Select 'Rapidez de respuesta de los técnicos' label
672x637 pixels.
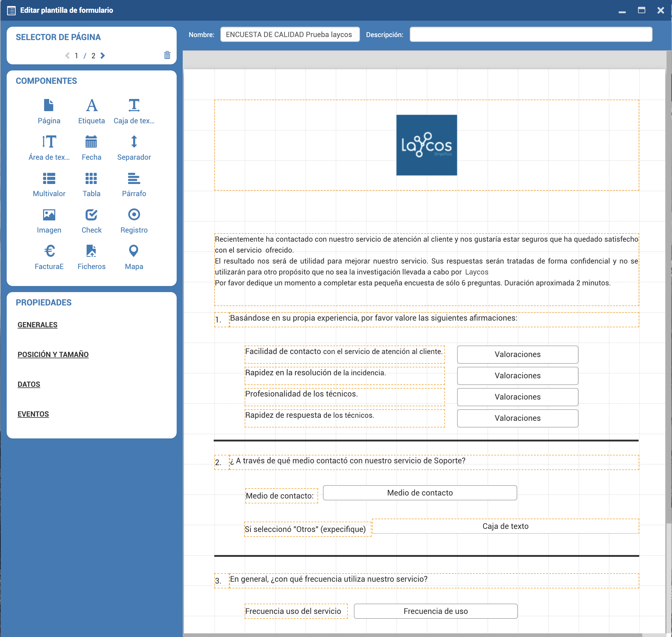coord(345,418)
